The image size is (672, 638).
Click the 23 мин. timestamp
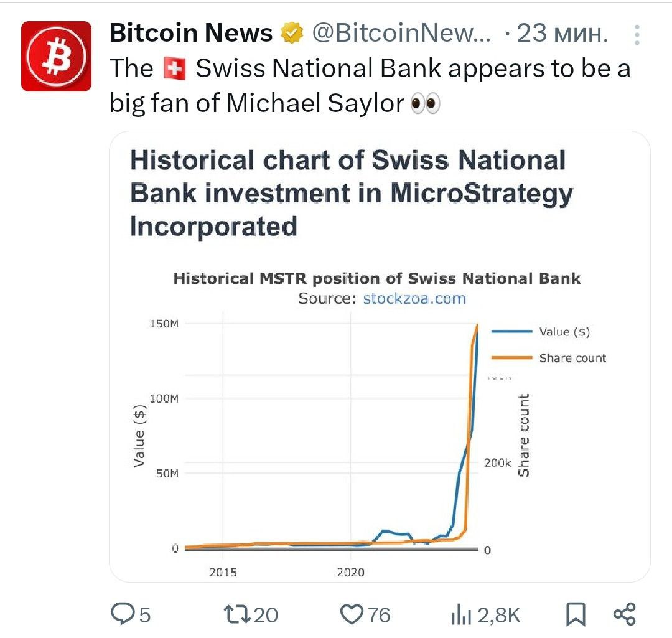[562, 33]
